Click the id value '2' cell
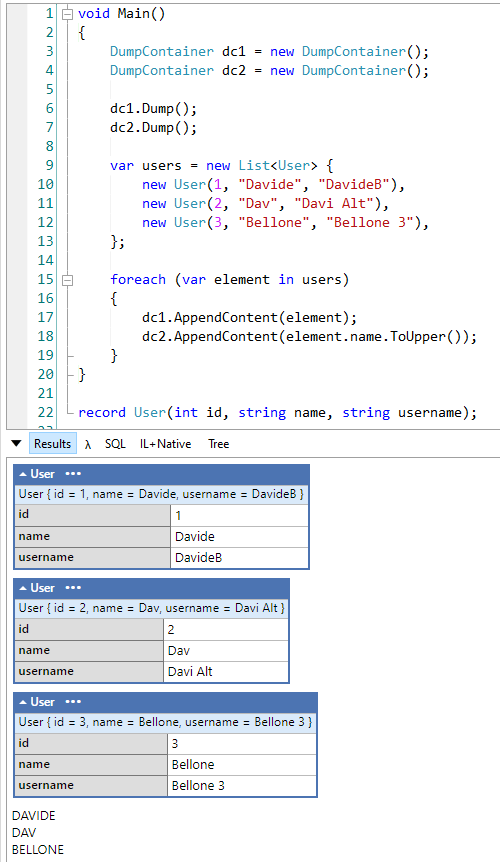The width and height of the screenshot is (500, 862). tap(226, 629)
